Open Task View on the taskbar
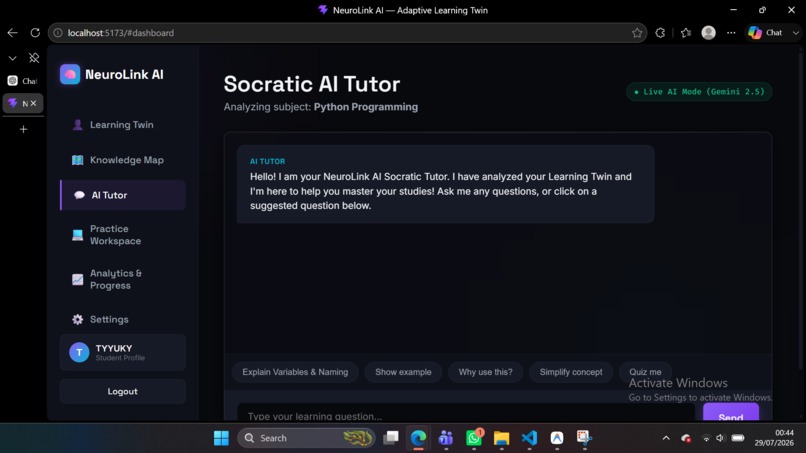 click(x=391, y=438)
